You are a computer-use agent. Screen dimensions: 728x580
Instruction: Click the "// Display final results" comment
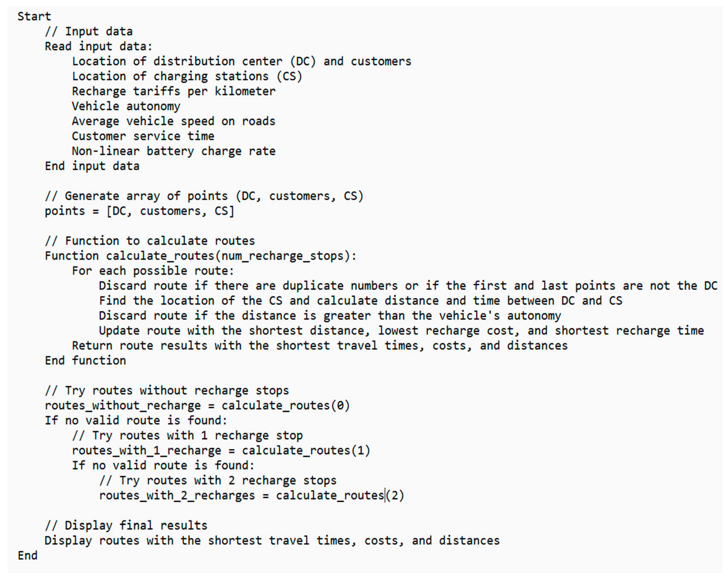(x=126, y=526)
